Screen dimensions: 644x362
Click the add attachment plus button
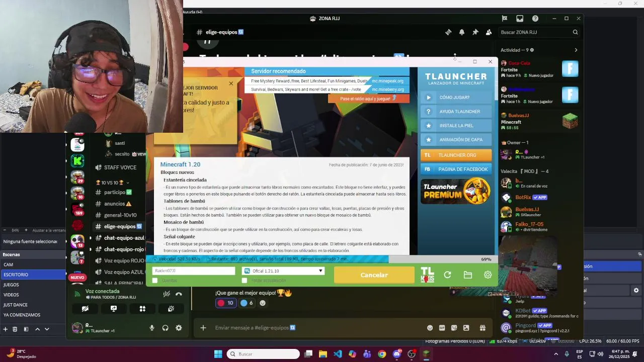[203, 328]
